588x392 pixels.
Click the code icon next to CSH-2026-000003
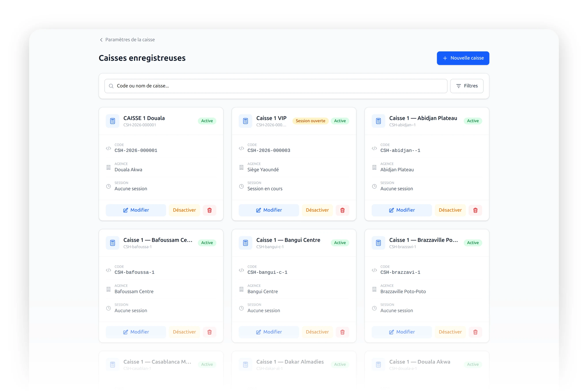[241, 148]
